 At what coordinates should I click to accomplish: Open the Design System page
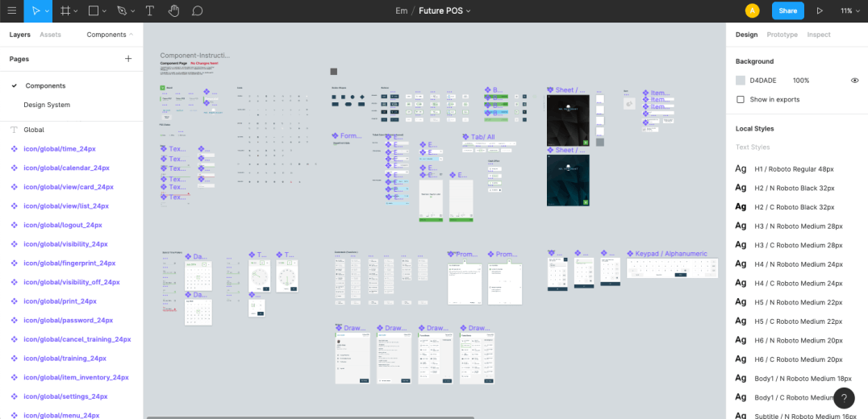(x=47, y=105)
